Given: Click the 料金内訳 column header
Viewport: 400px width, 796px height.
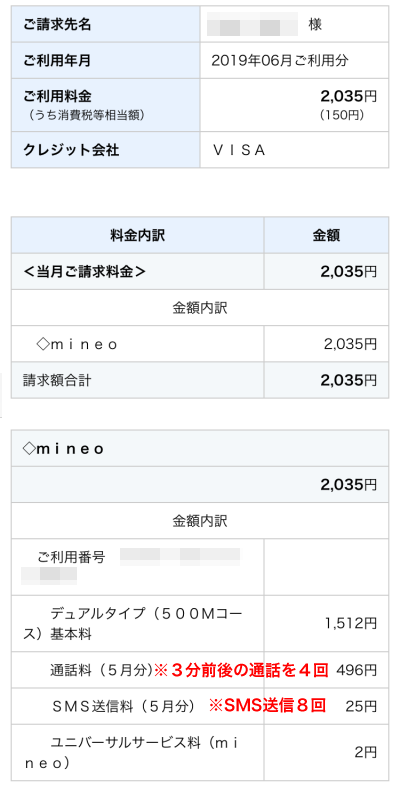Looking at the screenshot, I should tap(138, 236).
